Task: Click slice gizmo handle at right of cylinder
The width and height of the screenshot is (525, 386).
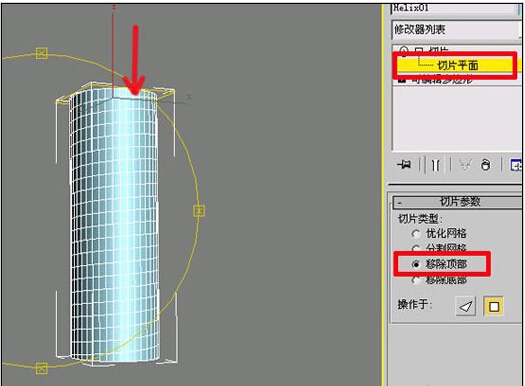Action: click(x=199, y=211)
